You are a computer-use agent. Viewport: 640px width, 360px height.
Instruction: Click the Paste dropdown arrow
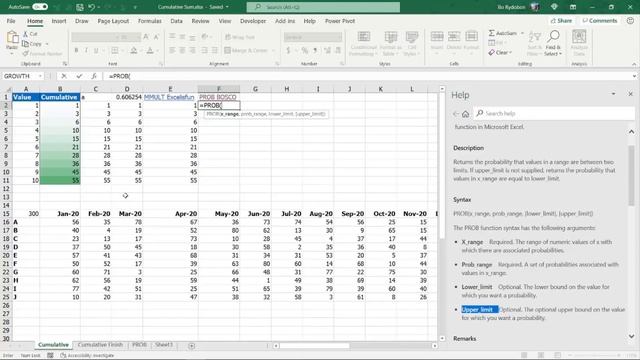click(12, 53)
